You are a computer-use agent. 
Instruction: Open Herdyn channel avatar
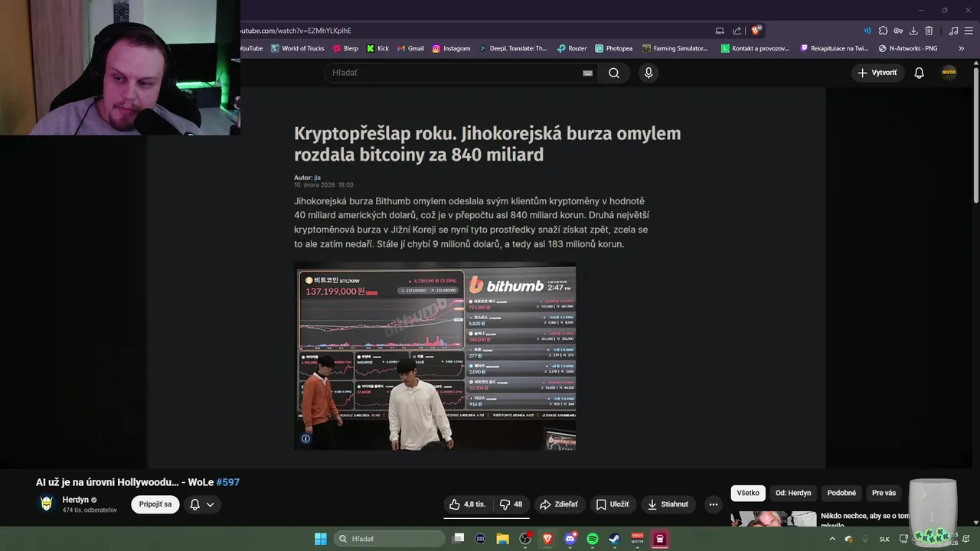coord(47,504)
